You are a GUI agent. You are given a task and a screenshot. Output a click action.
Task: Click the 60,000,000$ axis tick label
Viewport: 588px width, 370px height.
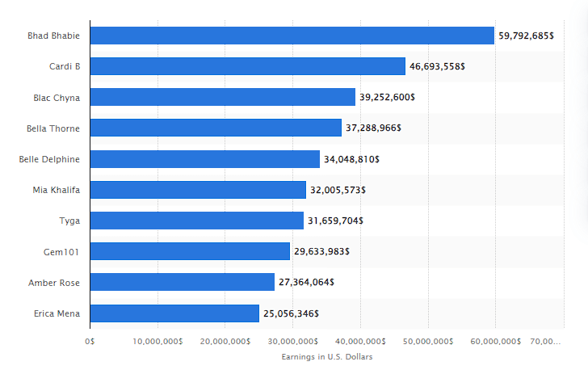click(496, 342)
